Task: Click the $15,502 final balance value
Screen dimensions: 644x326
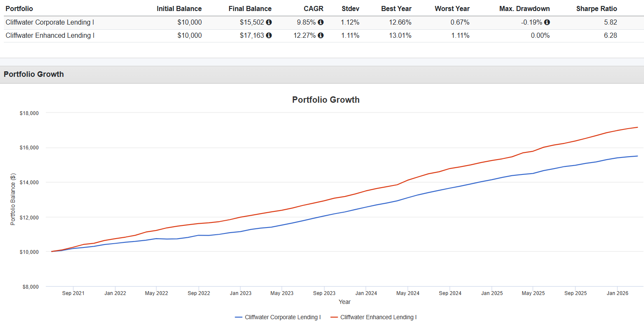Action: pos(252,22)
